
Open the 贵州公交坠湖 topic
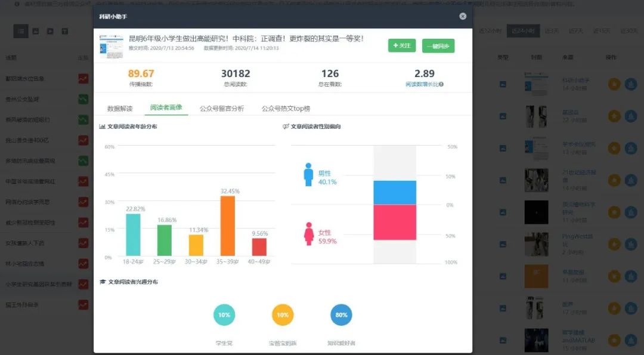[x=22, y=99]
